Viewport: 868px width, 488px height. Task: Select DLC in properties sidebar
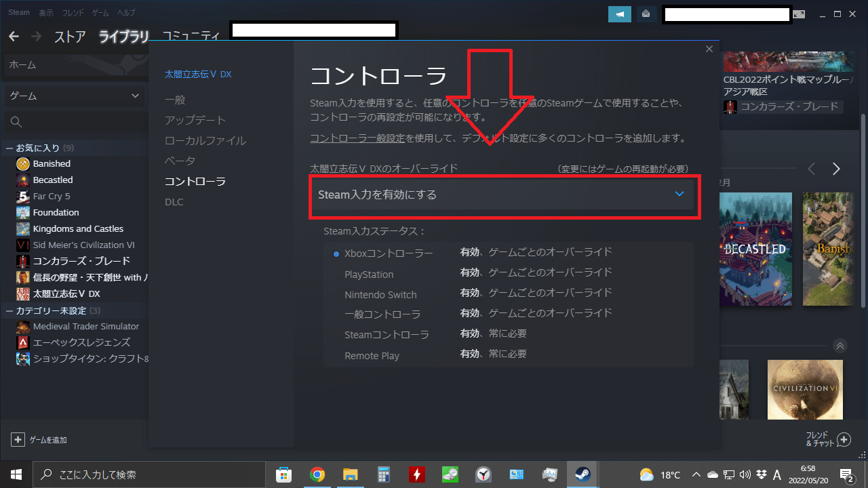point(174,202)
